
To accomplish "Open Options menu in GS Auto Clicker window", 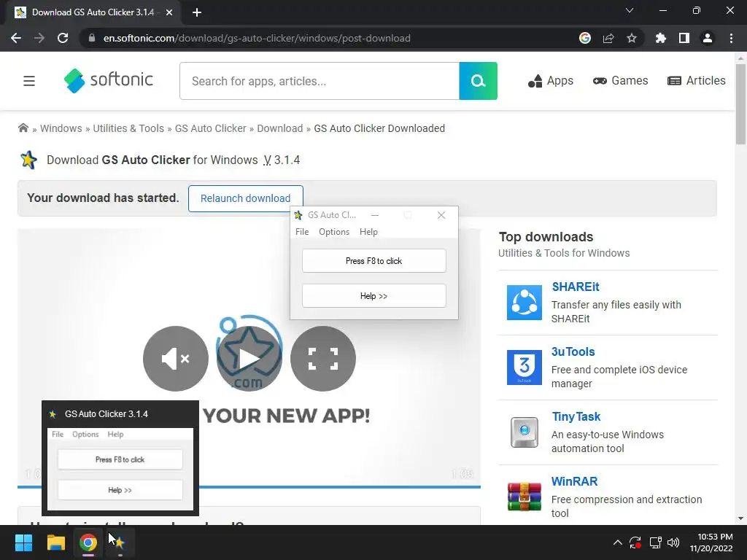I will [x=334, y=232].
